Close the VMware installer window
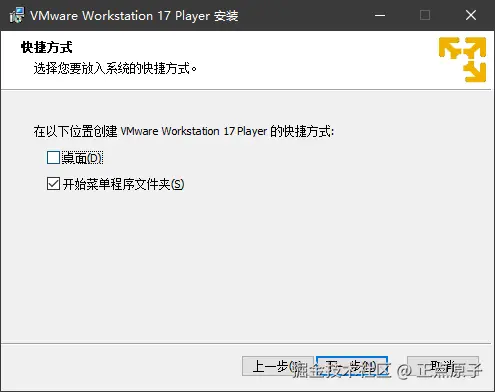The width and height of the screenshot is (495, 392). [471, 15]
